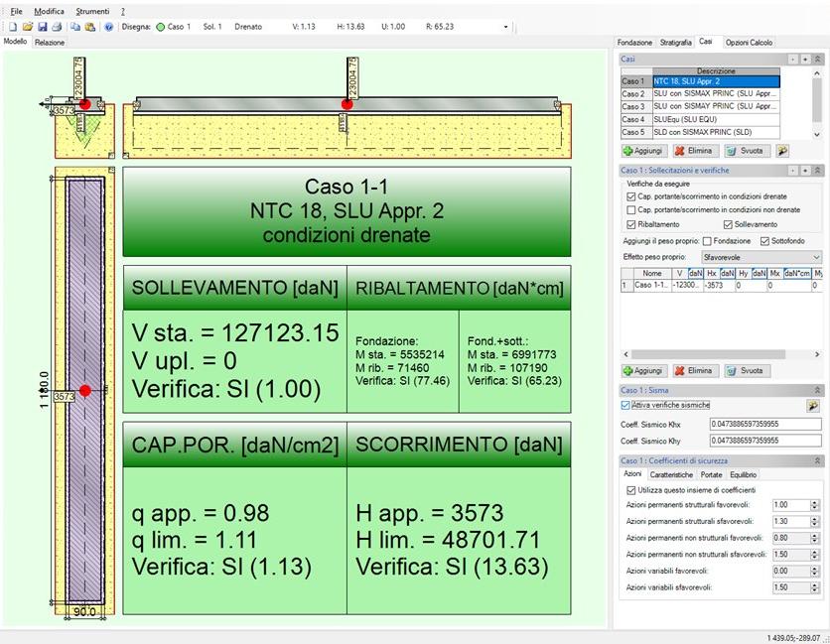Uncheck Attiva verifiche sismiche
The height and width of the screenshot is (644, 830).
[626, 405]
